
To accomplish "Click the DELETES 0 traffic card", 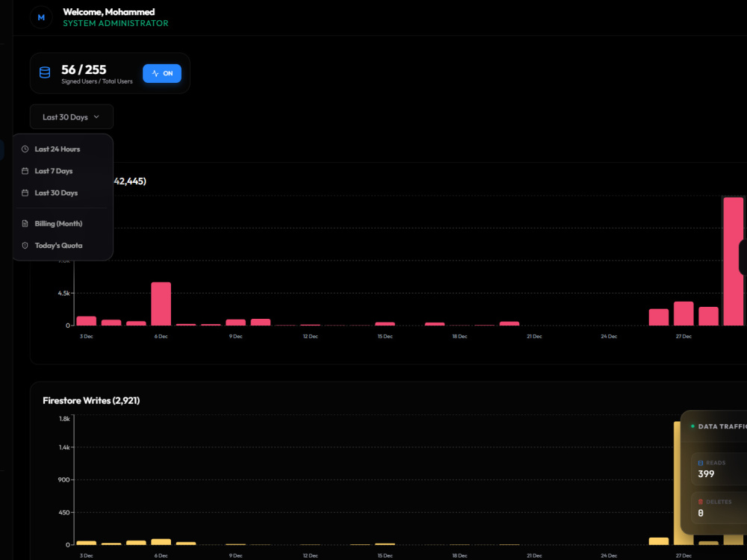I will pyautogui.click(x=719, y=508).
